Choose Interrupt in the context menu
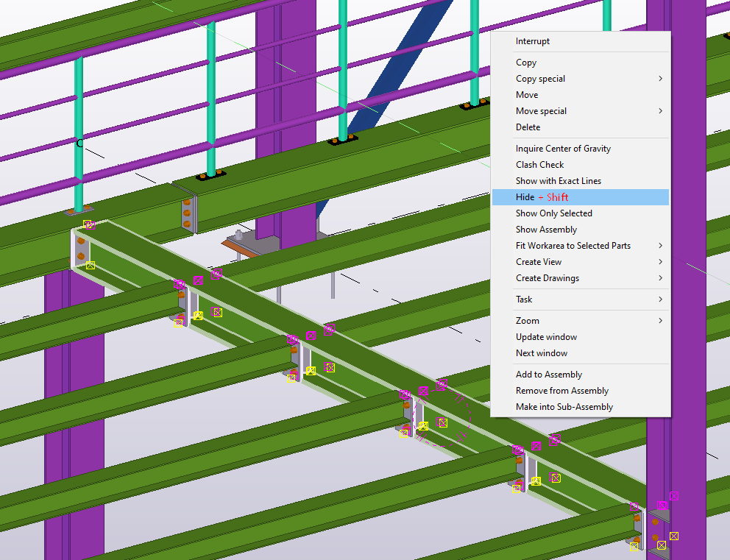The height and width of the screenshot is (560, 730). click(581, 41)
